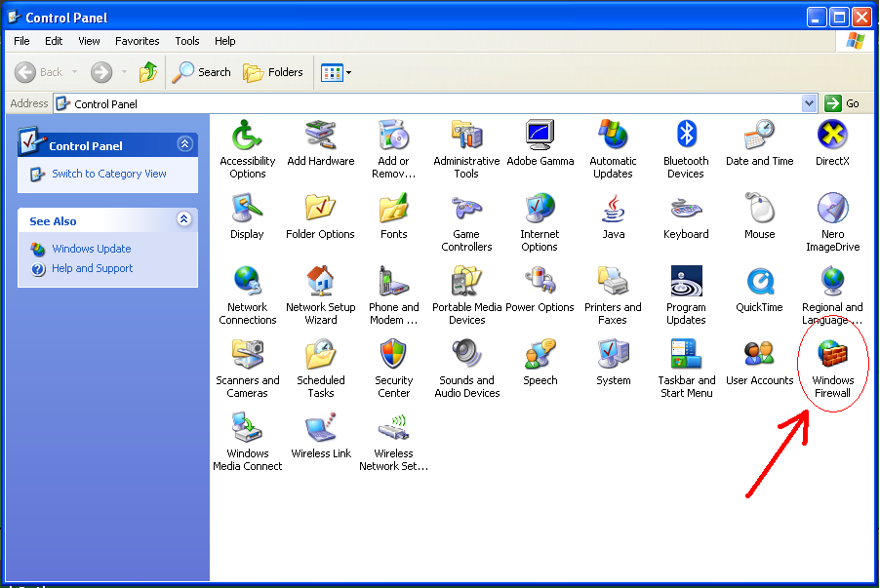Expand the address bar dropdown arrow

coord(809,103)
